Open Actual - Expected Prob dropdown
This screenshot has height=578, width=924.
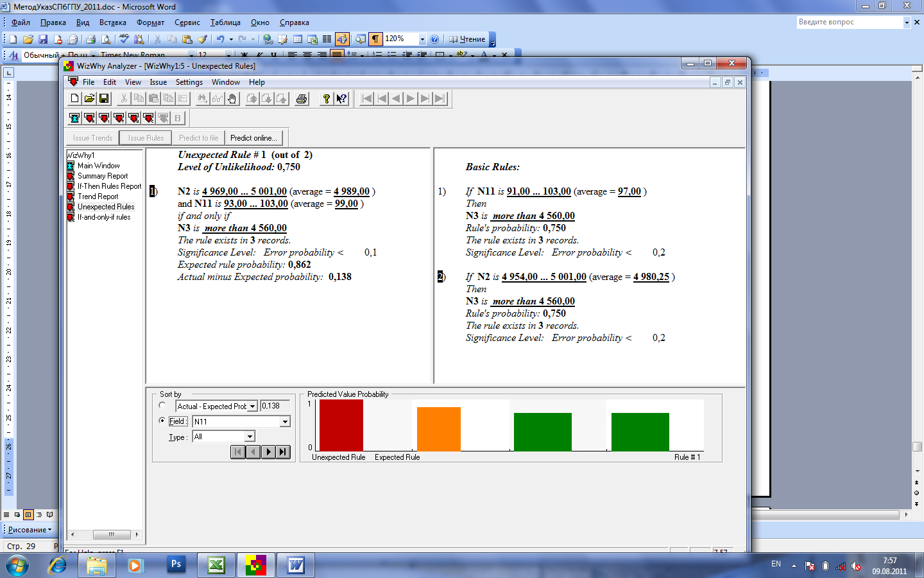pyautogui.click(x=253, y=407)
